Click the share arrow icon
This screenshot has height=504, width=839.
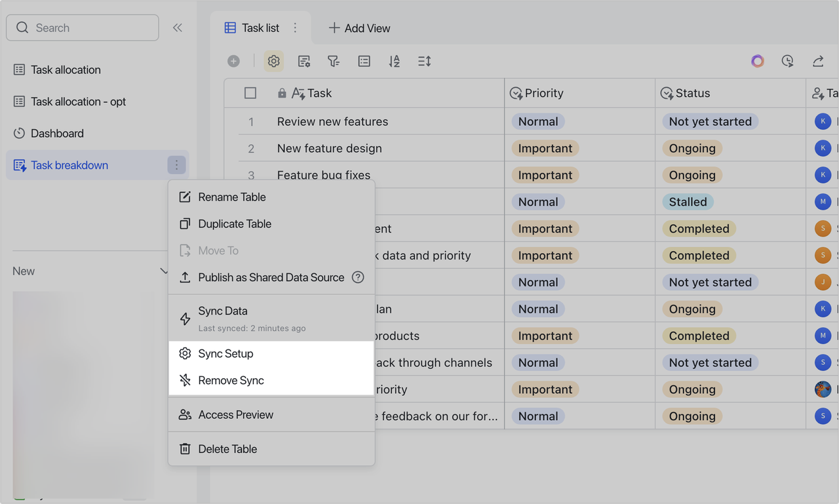[x=817, y=60]
